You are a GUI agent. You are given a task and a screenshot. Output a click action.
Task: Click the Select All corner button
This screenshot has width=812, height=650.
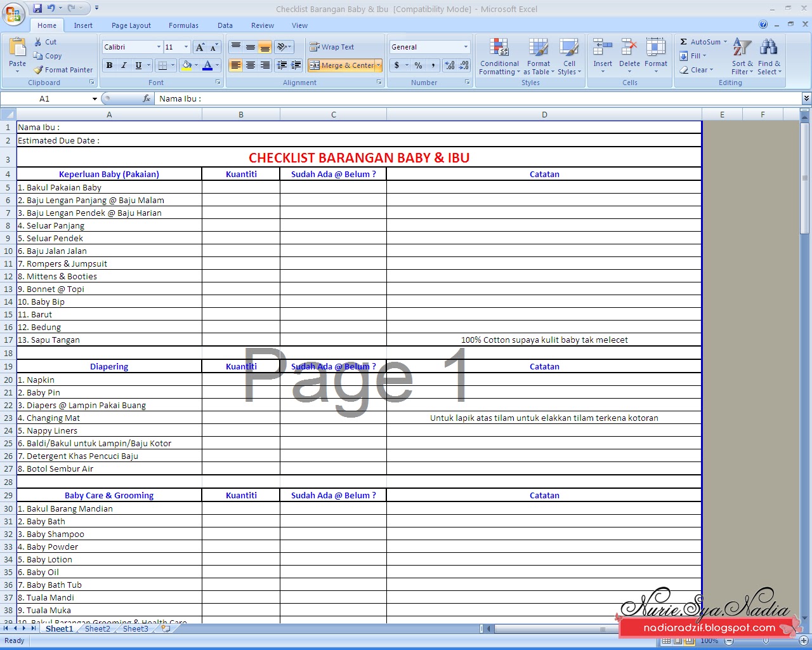8,115
